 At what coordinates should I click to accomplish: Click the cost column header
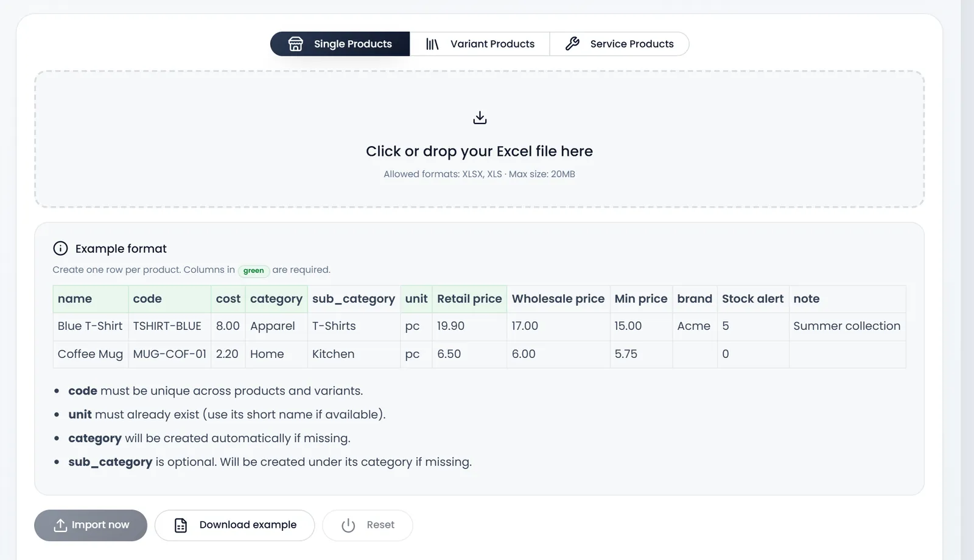[228, 299]
